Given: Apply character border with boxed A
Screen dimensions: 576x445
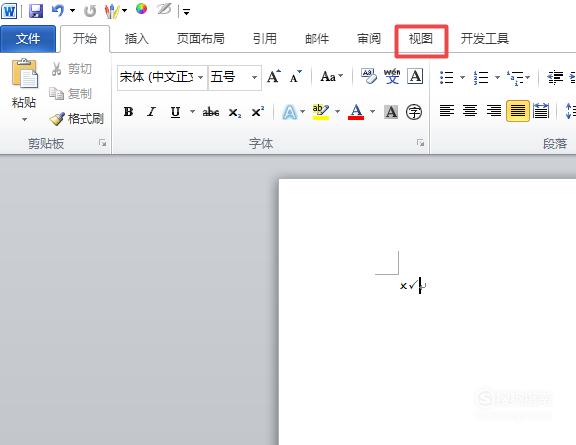Looking at the screenshot, I should click(415, 76).
